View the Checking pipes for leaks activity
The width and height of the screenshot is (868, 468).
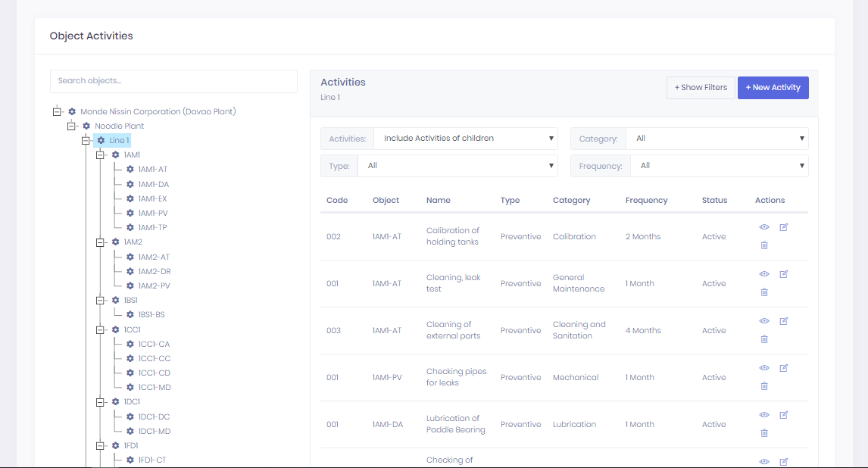(x=764, y=368)
